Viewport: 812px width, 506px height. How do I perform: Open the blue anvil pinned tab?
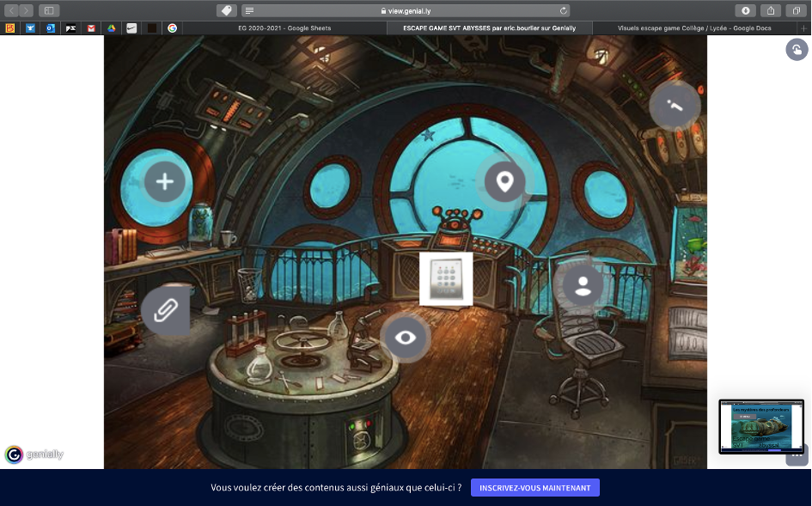click(30, 28)
